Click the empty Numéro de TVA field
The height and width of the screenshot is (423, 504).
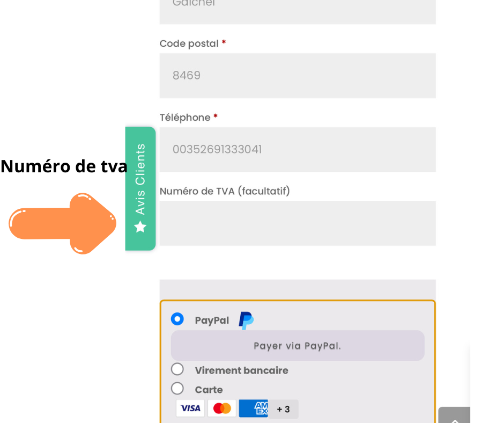[298, 223]
